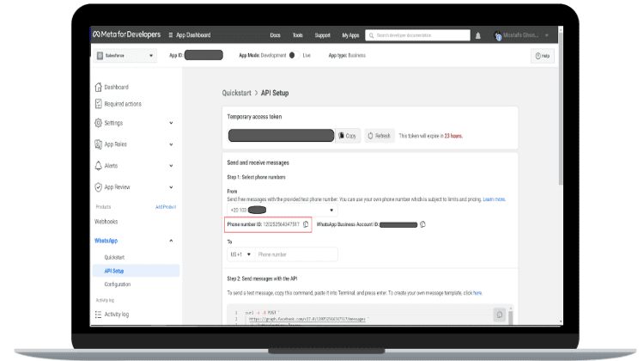The width and height of the screenshot is (644, 361).
Task: Open the Support menu
Action: (322, 35)
